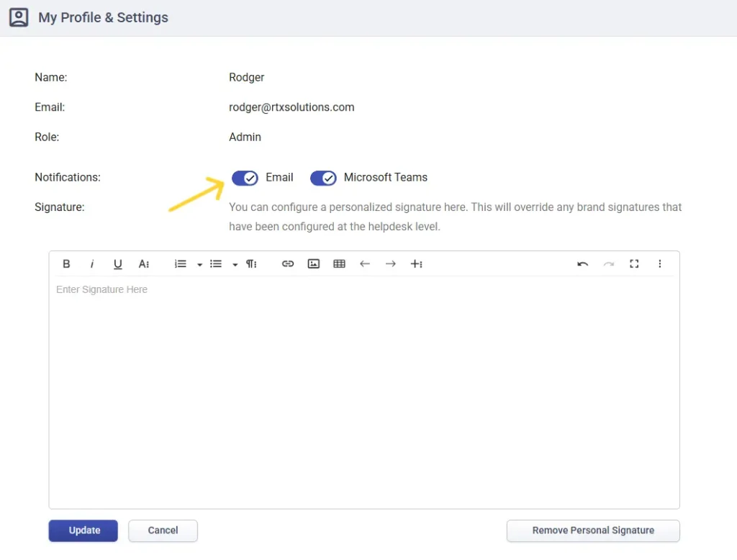Apply italic formatting in the toolbar
The height and width of the screenshot is (560, 737).
point(92,264)
